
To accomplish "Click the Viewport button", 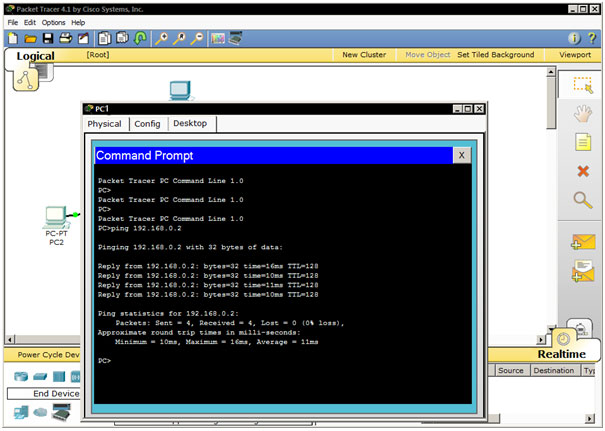I will click(x=575, y=55).
